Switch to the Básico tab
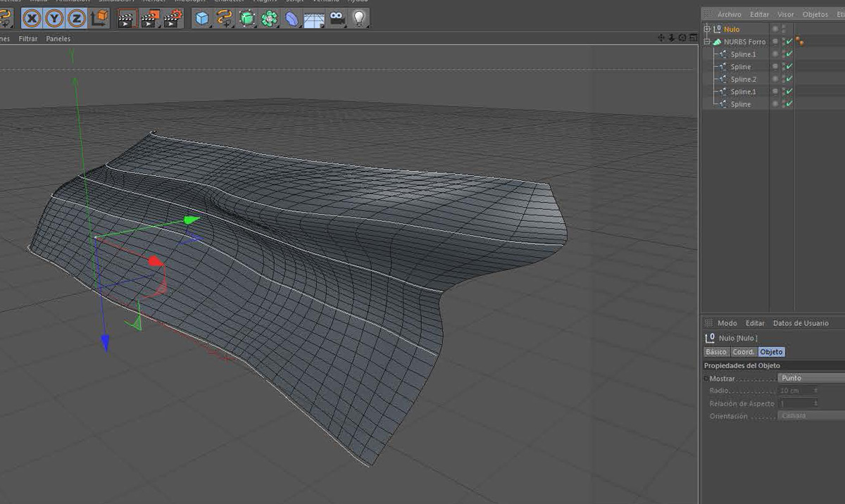The image size is (845, 504). [716, 352]
